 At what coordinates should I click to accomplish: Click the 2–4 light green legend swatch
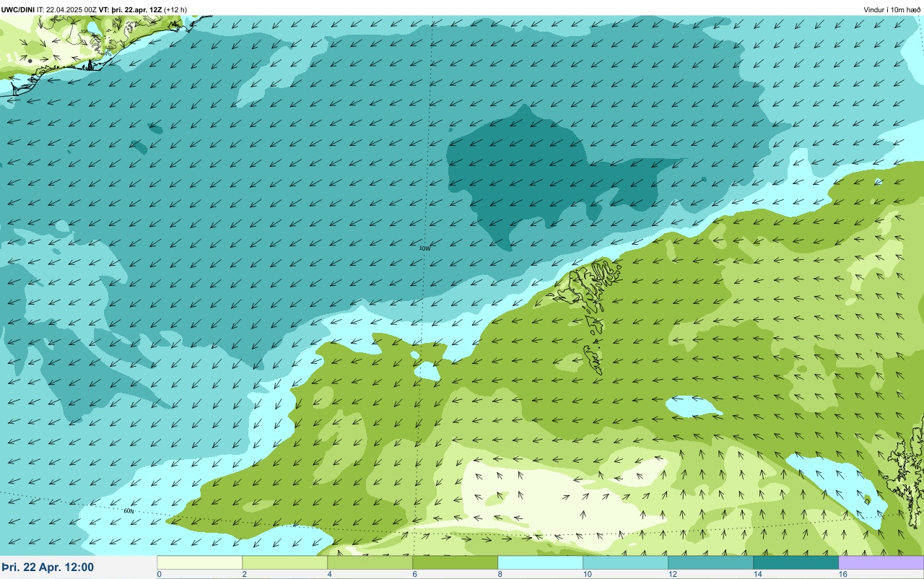285,562
